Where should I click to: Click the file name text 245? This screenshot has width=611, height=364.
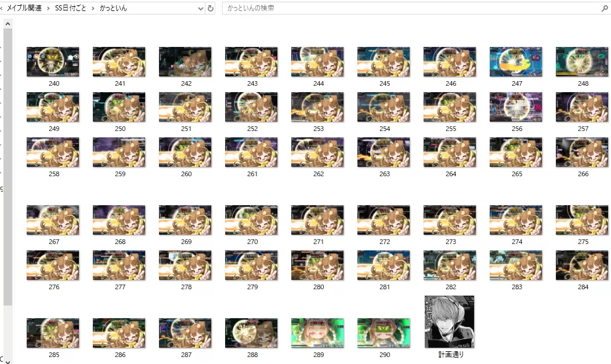click(x=385, y=83)
